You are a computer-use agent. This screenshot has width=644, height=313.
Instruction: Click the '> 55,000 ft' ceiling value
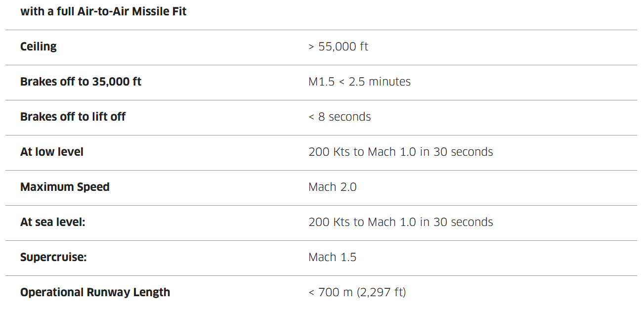338,46
